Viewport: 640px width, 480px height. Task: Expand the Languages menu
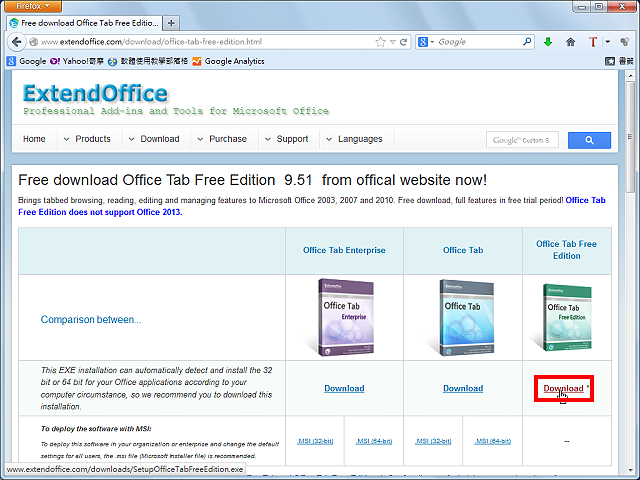(354, 139)
